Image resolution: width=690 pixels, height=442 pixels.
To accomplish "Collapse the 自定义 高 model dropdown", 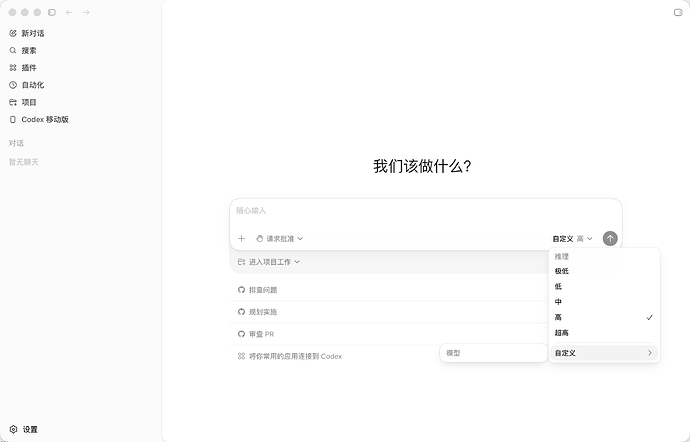I will click(573, 239).
